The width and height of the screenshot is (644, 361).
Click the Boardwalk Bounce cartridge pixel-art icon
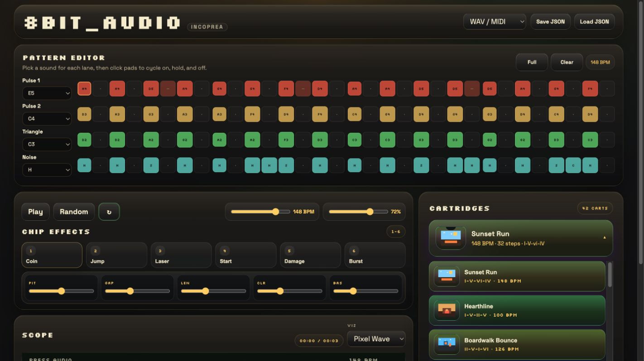click(447, 344)
